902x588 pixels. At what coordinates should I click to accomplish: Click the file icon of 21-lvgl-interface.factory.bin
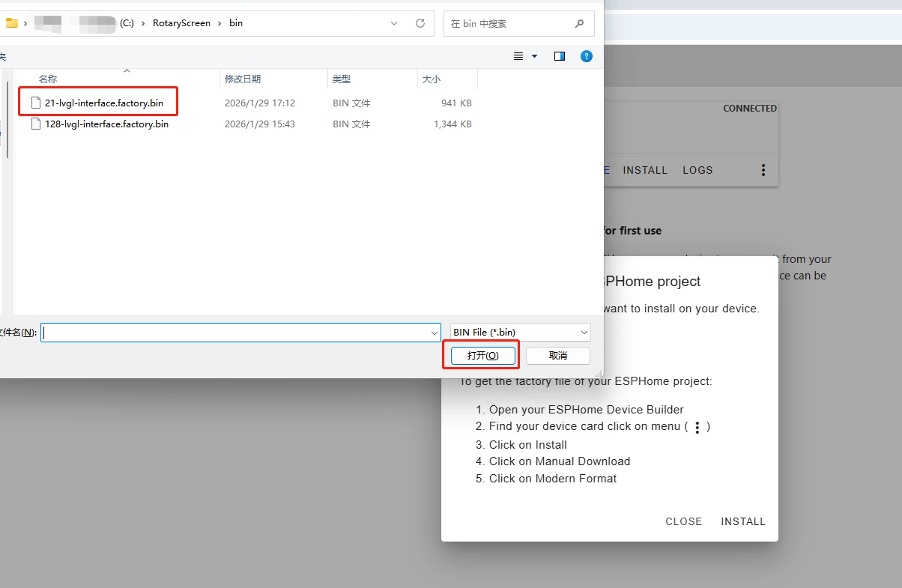coord(35,103)
